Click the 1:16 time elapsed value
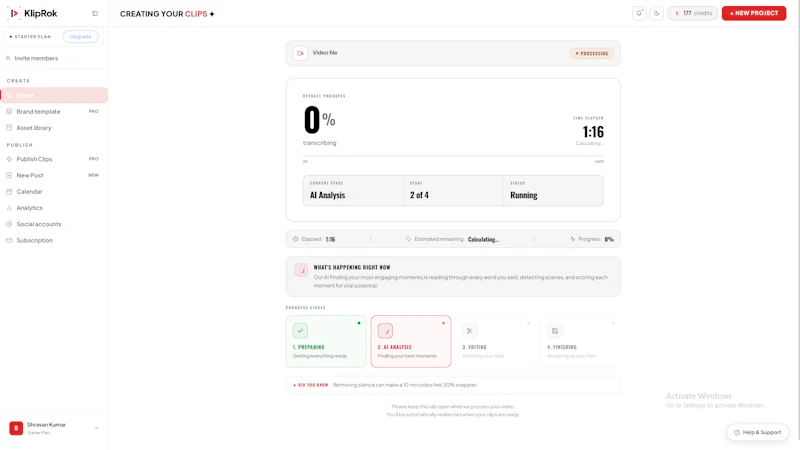Viewport: 800px width, 450px height. click(x=593, y=132)
